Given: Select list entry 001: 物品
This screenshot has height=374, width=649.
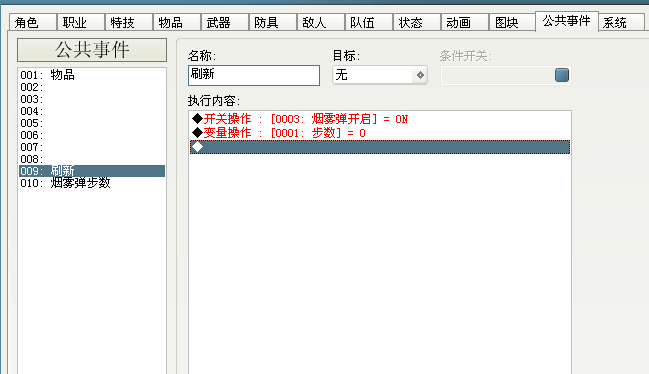Looking at the screenshot, I should 92,75.
